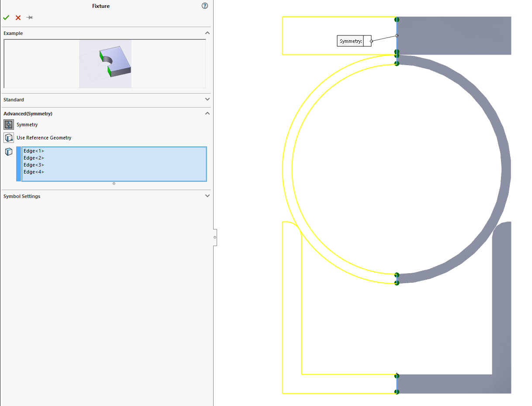The height and width of the screenshot is (406, 532).
Task: Click the Symmetry callout label in the viewport
Action: (351, 41)
